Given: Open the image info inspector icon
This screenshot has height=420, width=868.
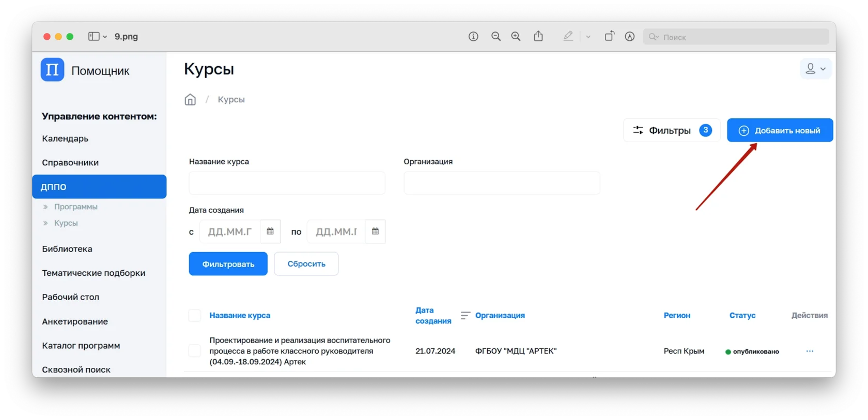Looking at the screenshot, I should (473, 37).
